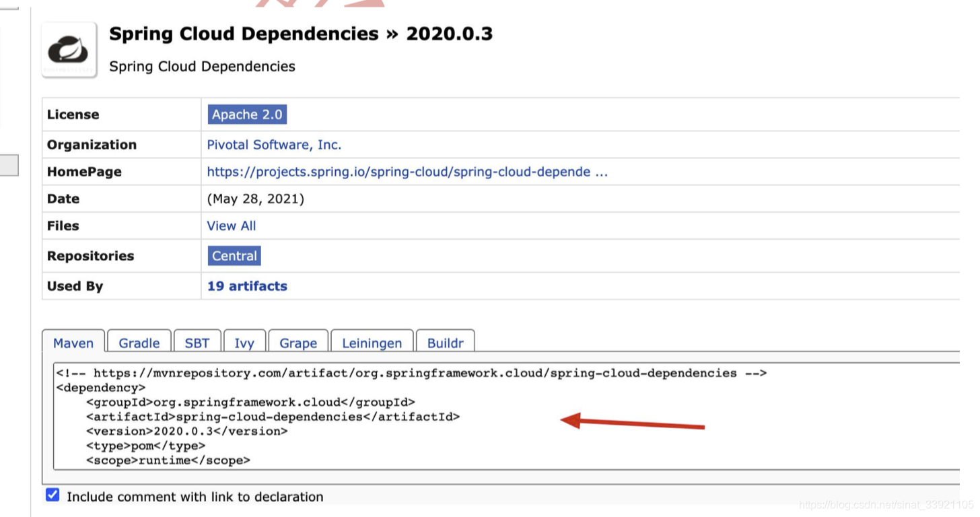Select the Ivy tab
980x517 pixels.
(244, 342)
